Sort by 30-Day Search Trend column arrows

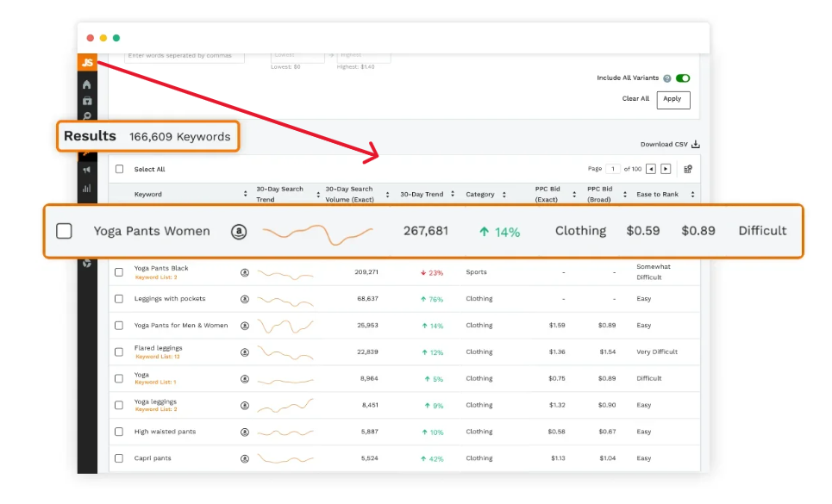pos(318,195)
